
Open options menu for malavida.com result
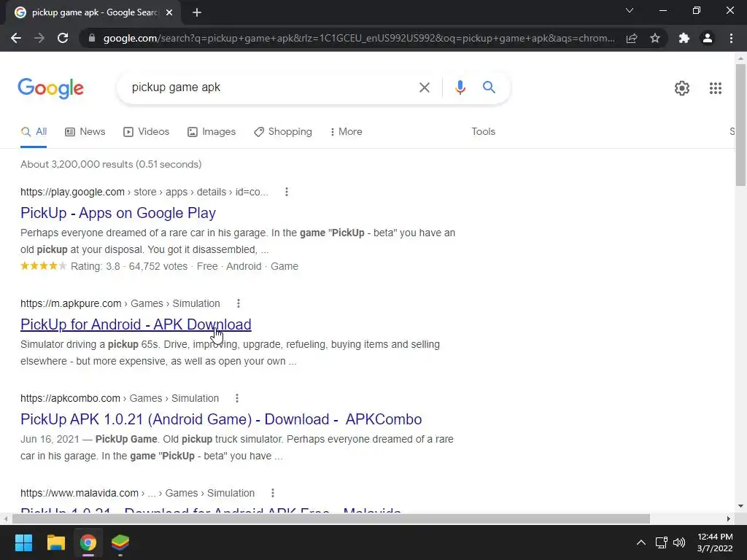tap(273, 493)
